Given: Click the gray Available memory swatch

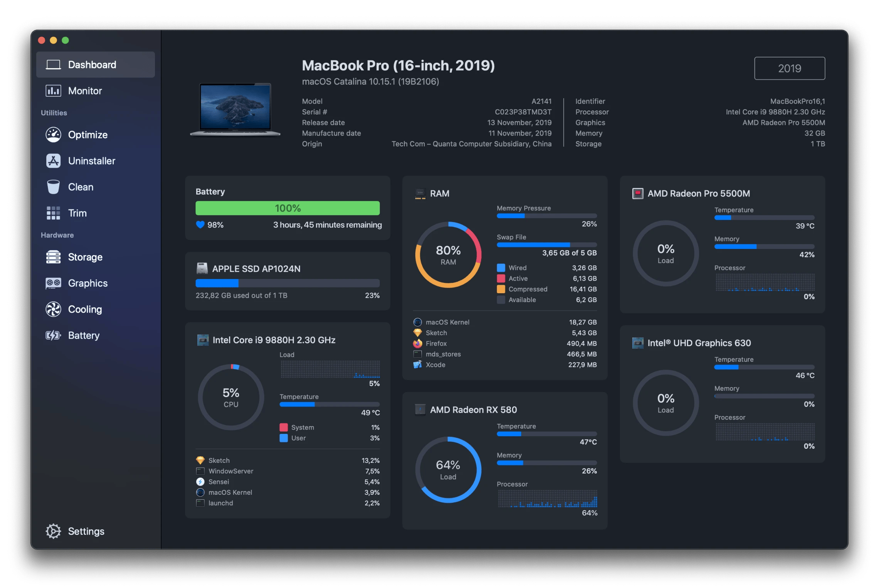Looking at the screenshot, I should pos(501,300).
